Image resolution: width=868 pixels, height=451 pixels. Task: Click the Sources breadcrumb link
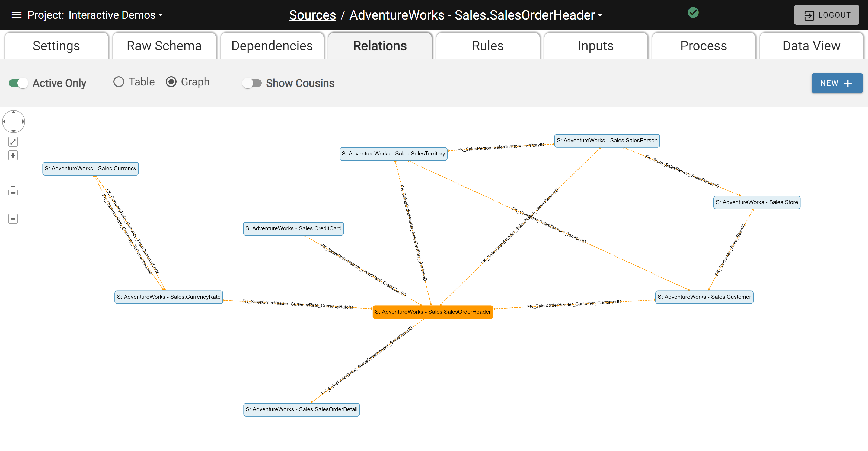(312, 15)
